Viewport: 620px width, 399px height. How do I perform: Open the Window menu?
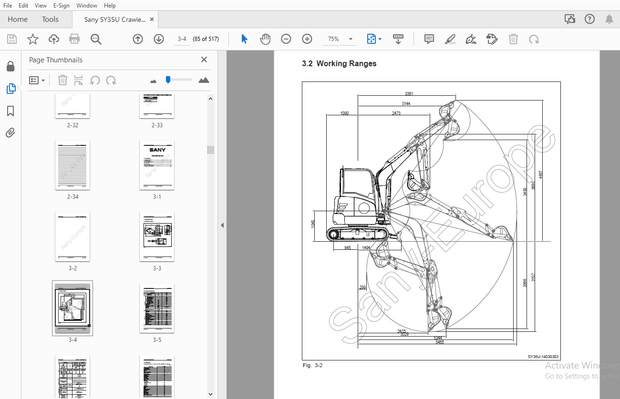tap(87, 6)
